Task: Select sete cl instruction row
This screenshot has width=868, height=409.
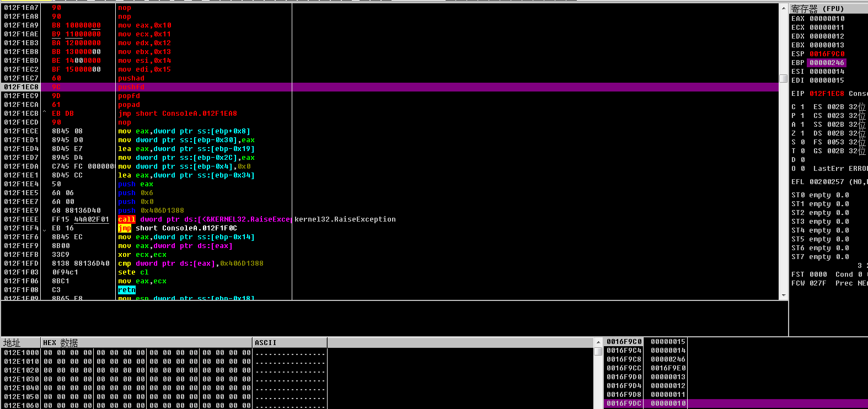Action: [133, 272]
